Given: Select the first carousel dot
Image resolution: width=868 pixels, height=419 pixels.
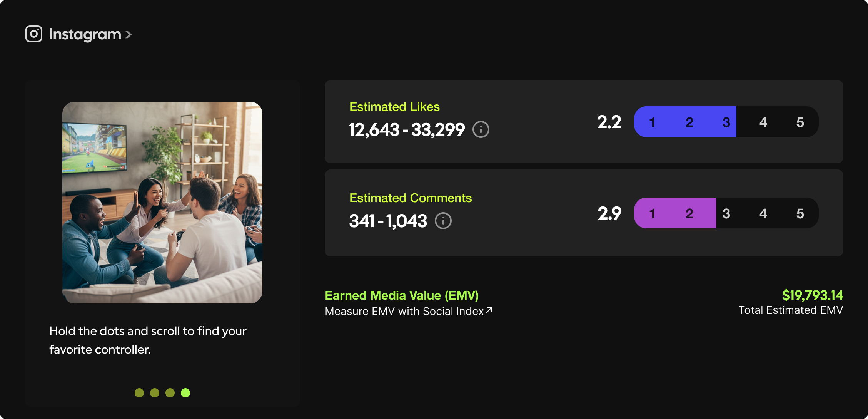Looking at the screenshot, I should coord(139,392).
